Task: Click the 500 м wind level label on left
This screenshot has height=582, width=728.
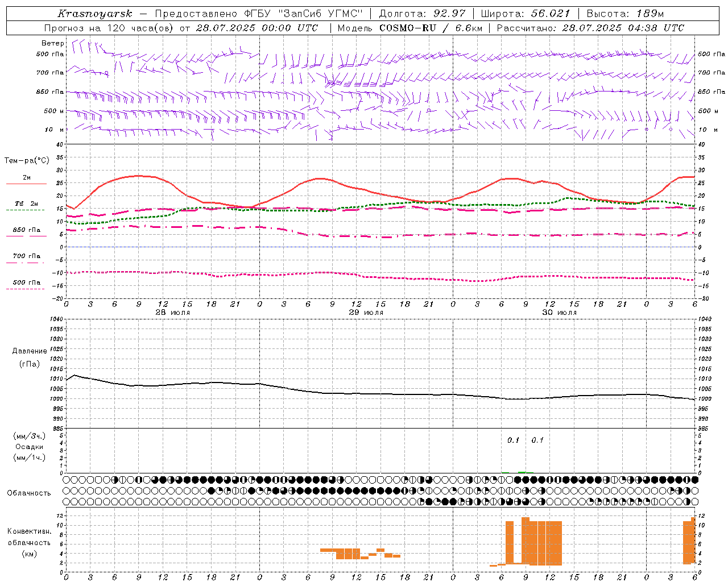Action: pyautogui.click(x=54, y=111)
